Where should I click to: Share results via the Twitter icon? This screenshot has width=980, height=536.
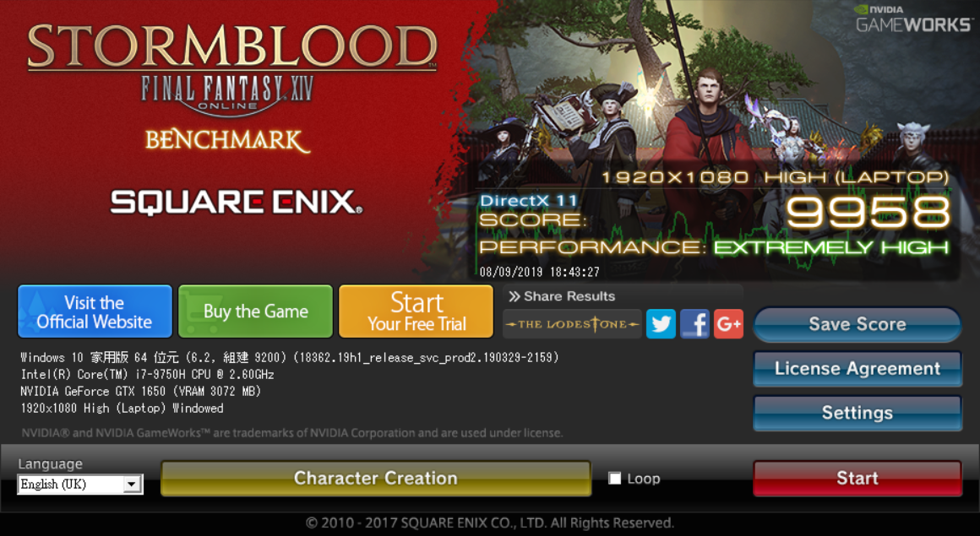click(x=661, y=323)
